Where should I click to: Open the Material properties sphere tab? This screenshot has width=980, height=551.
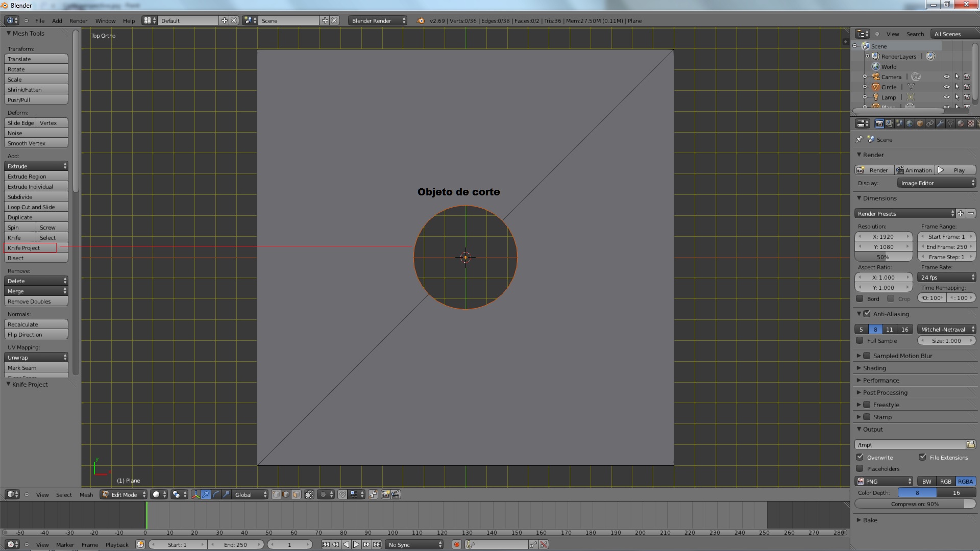[x=961, y=123]
